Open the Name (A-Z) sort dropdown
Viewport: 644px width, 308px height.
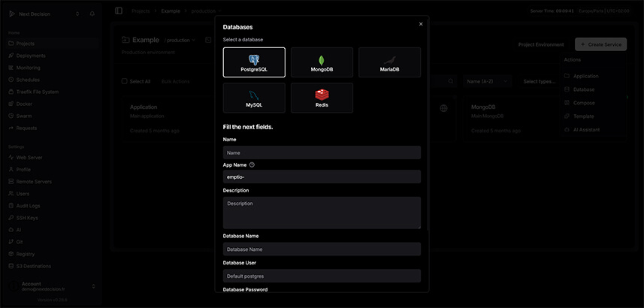coord(488,81)
